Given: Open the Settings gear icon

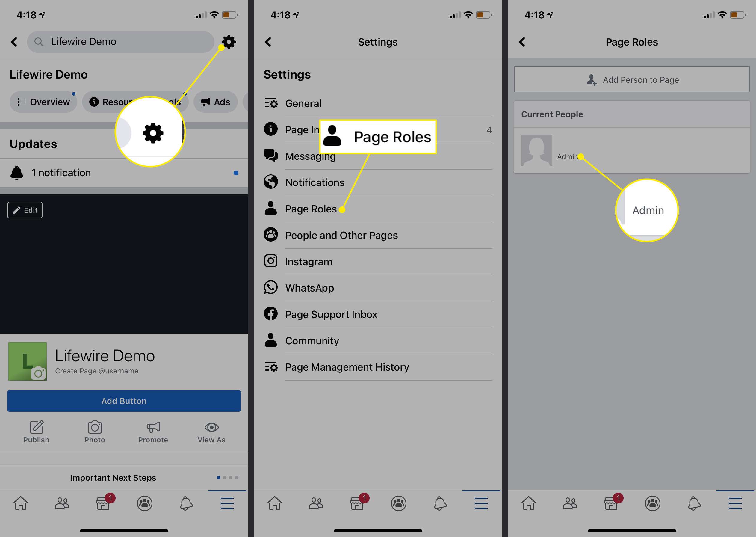Looking at the screenshot, I should tap(229, 41).
